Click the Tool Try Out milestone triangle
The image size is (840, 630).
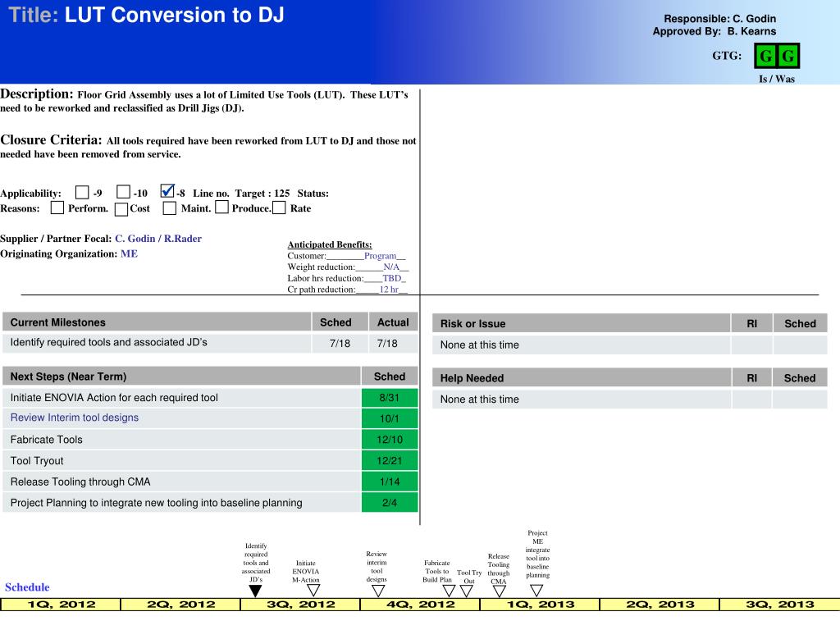pyautogui.click(x=467, y=591)
